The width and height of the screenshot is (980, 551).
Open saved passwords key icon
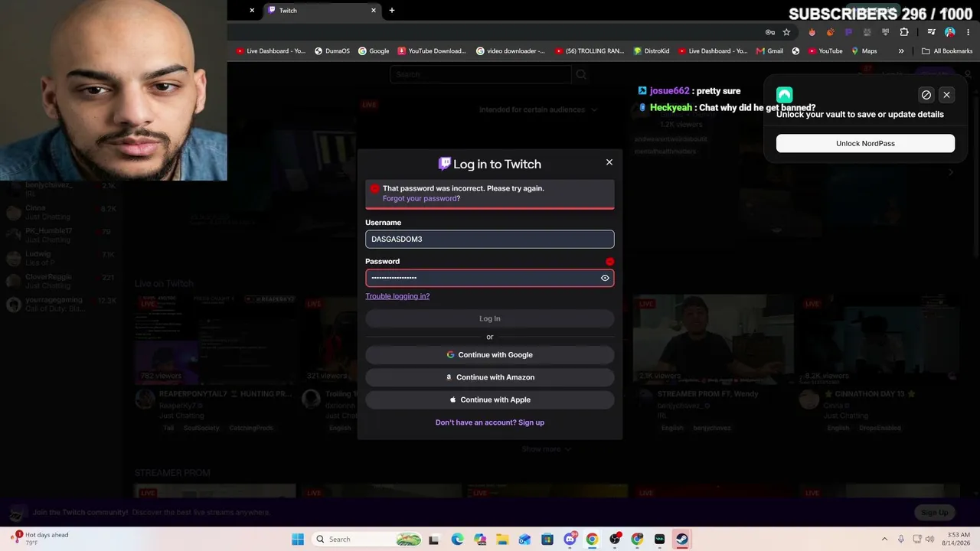(770, 32)
